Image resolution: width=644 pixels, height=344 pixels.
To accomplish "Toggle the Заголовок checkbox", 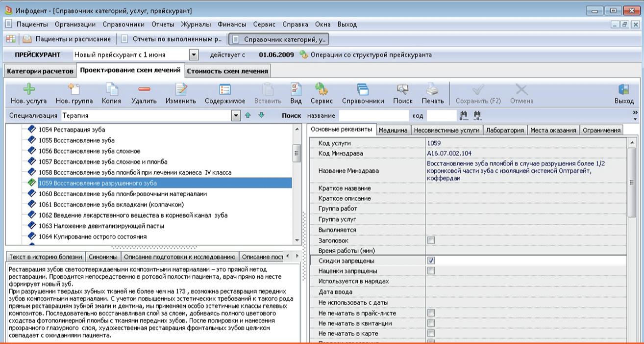I will click(431, 240).
